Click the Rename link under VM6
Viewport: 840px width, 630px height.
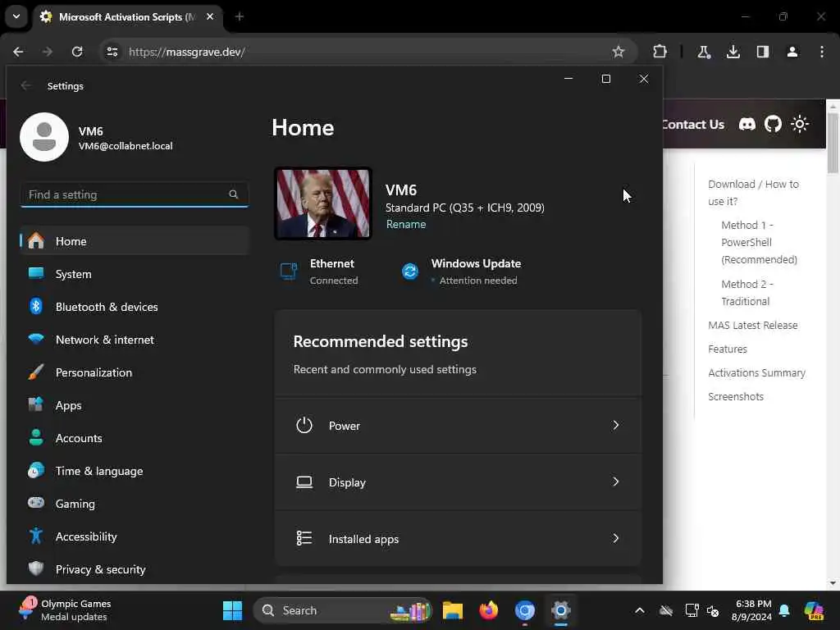click(x=406, y=224)
